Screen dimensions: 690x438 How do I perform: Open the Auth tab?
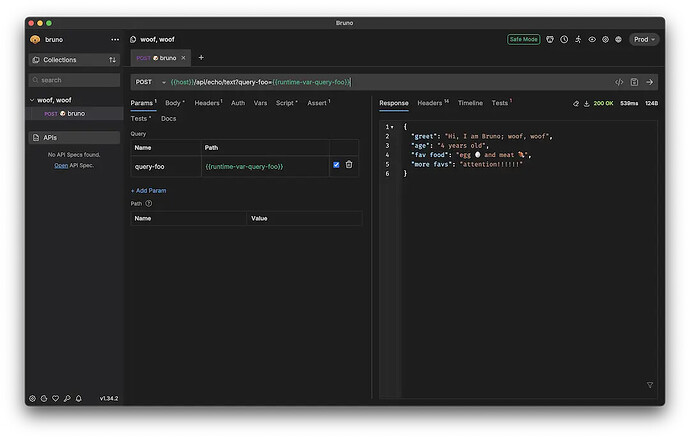pyautogui.click(x=238, y=103)
